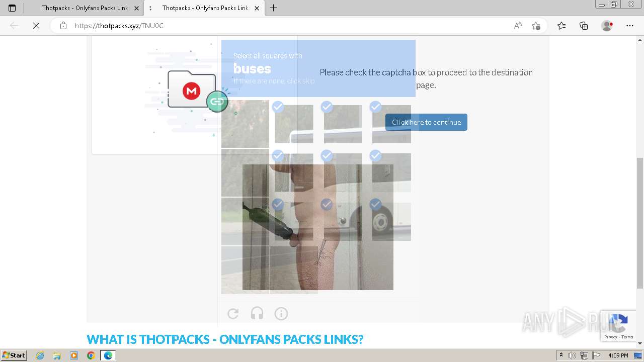Open File Explorer from taskbar
This screenshot has height=362, width=644.
coord(57,355)
